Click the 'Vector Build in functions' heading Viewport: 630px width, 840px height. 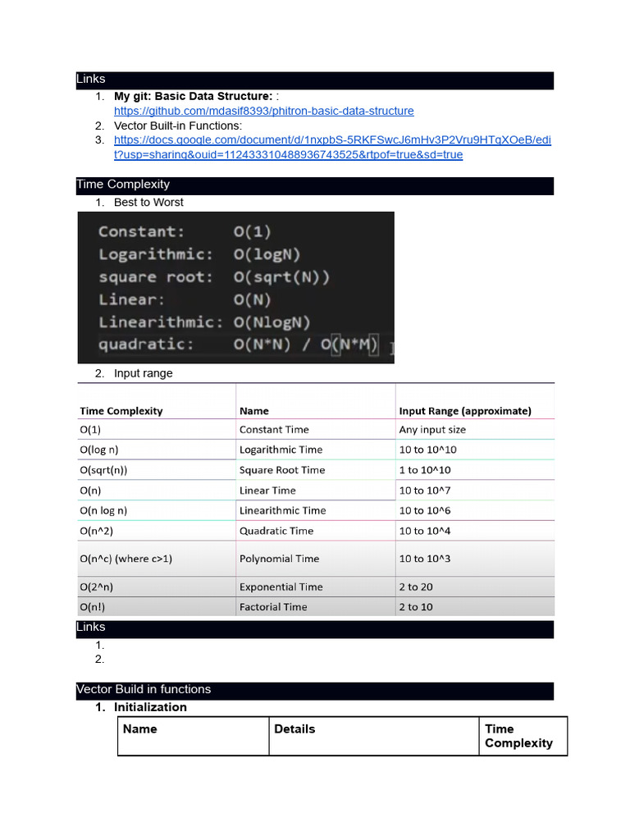click(x=315, y=691)
